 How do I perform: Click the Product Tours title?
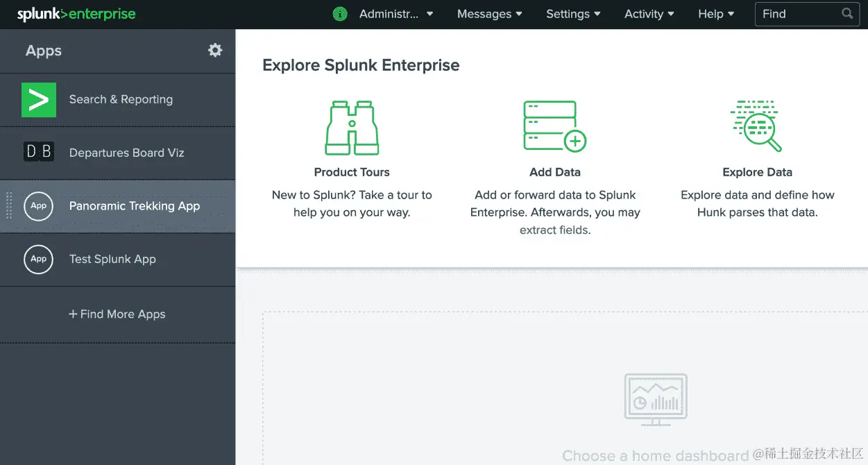(352, 172)
